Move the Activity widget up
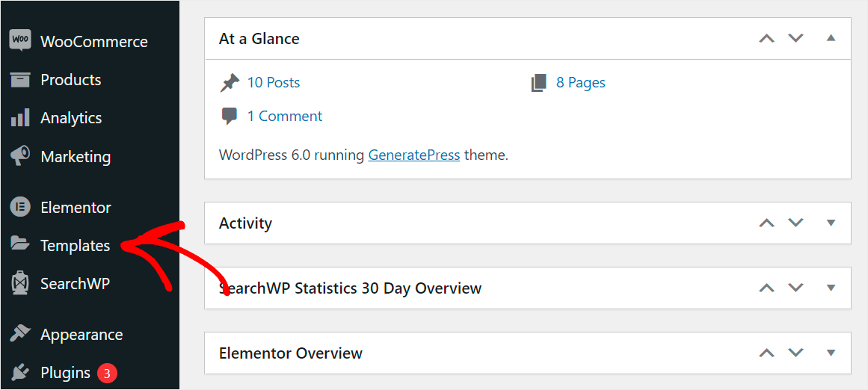Image resolution: width=868 pixels, height=390 pixels. click(767, 223)
